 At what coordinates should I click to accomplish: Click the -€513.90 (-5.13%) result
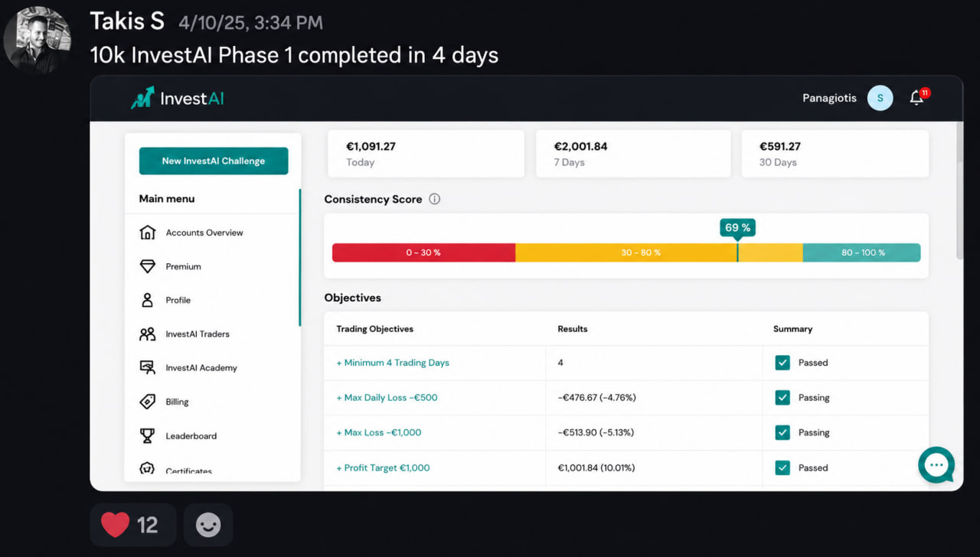click(x=596, y=432)
